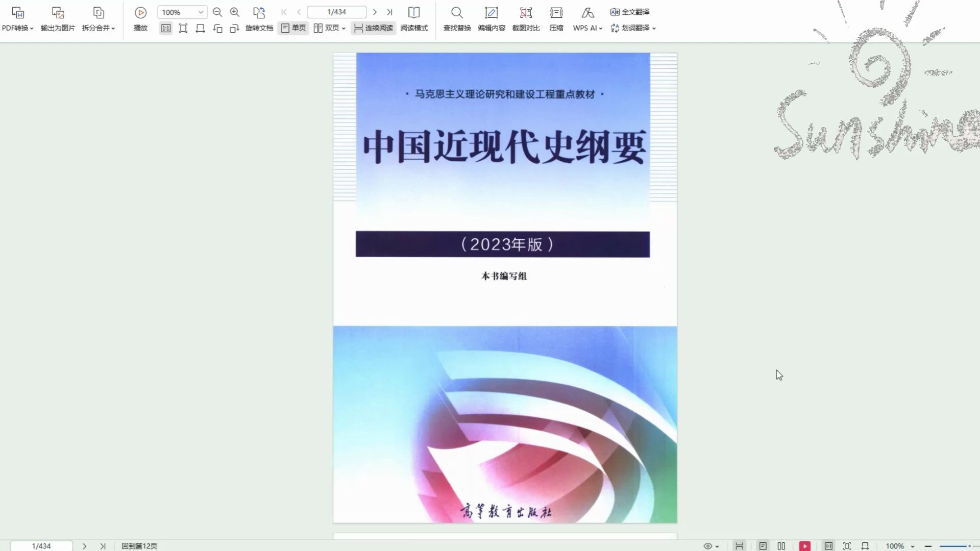980x551 pixels.
Task: Click fit width icon in status bar
Action: click(x=865, y=546)
